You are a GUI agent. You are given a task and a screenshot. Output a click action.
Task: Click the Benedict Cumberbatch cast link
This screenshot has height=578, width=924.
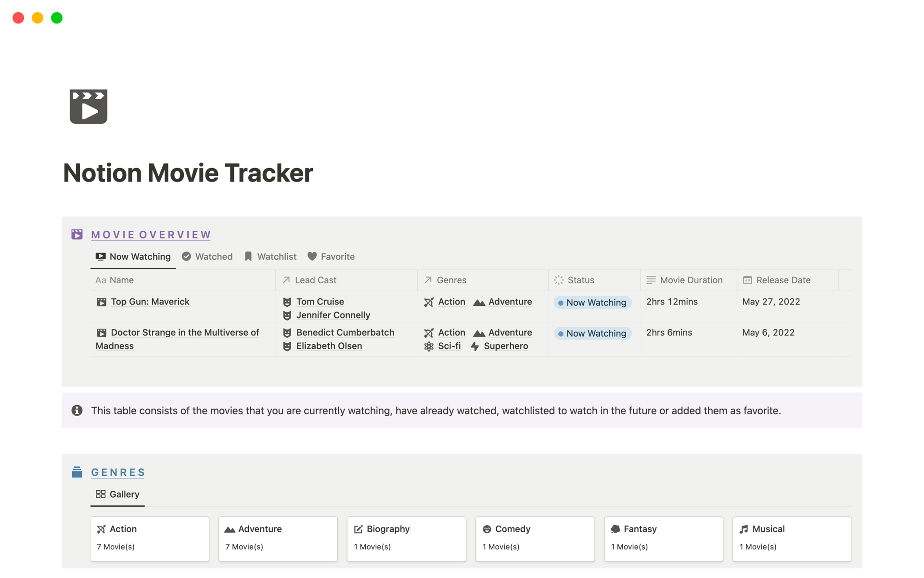coord(345,332)
